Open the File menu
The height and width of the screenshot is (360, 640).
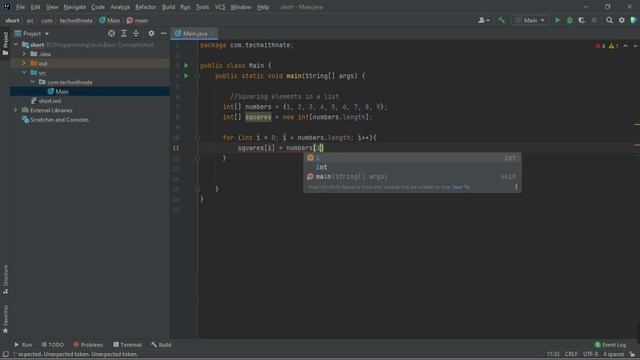click(x=20, y=7)
